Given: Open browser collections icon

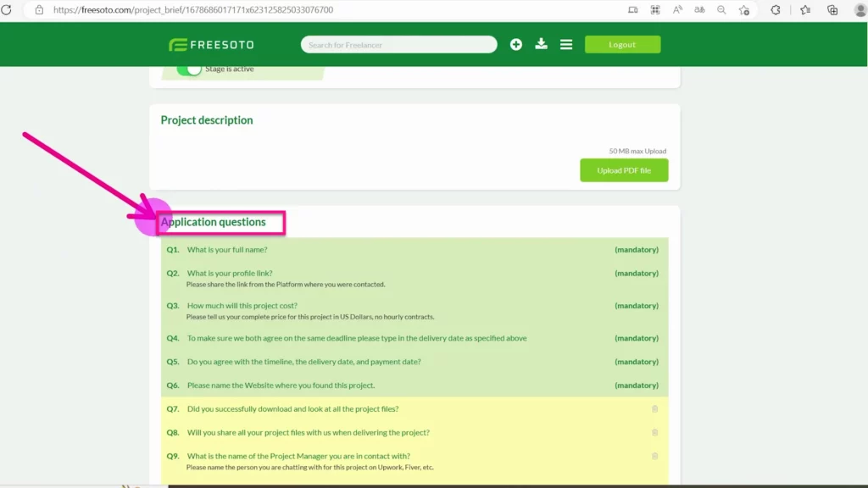Looking at the screenshot, I should (832, 9).
